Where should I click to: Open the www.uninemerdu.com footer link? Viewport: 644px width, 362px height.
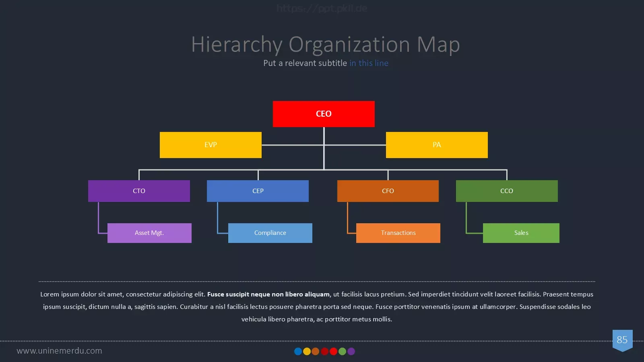pyautogui.click(x=59, y=351)
